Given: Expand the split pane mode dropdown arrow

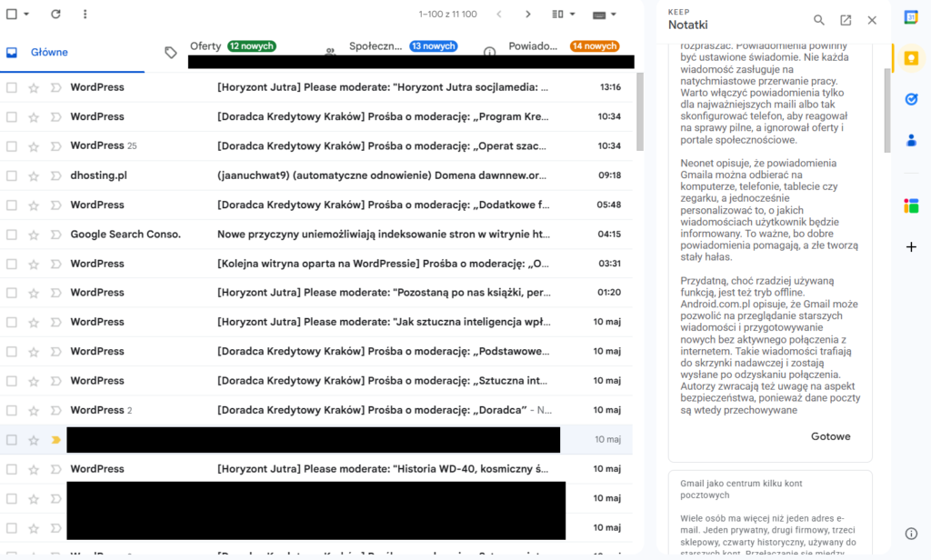Looking at the screenshot, I should point(573,14).
